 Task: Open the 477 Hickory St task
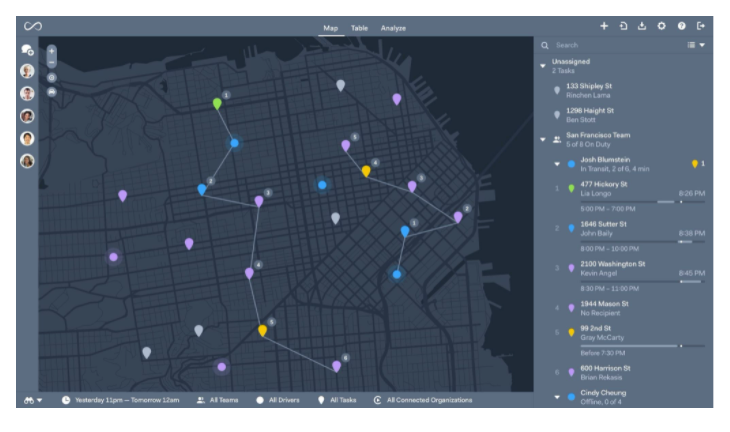tap(604, 184)
